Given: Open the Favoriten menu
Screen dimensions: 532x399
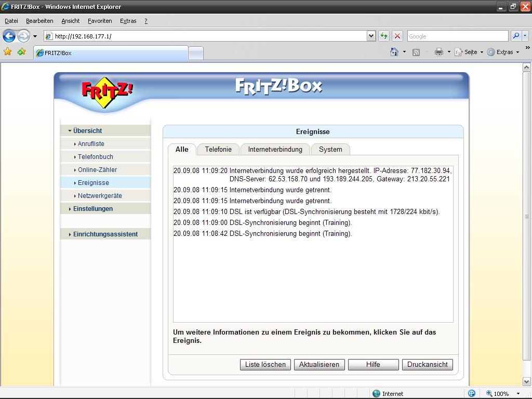Looking at the screenshot, I should [100, 21].
